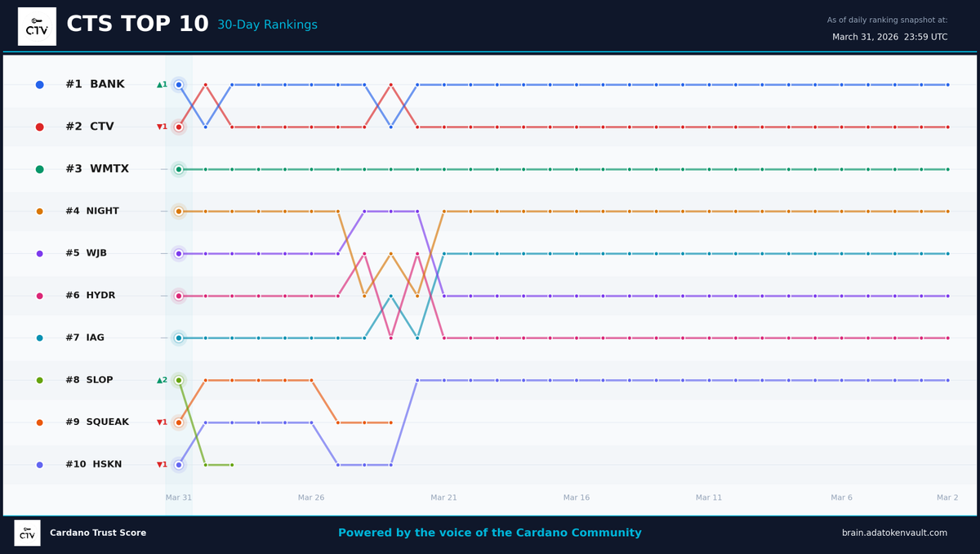Screen dimensions: 980x554
Task: Click HSKN's Mar 31 data point
Action: [x=179, y=465]
